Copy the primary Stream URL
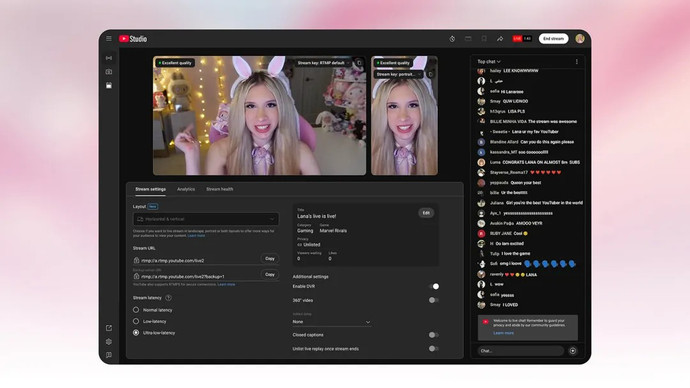Image resolution: width=690 pixels, height=388 pixels. click(x=270, y=259)
